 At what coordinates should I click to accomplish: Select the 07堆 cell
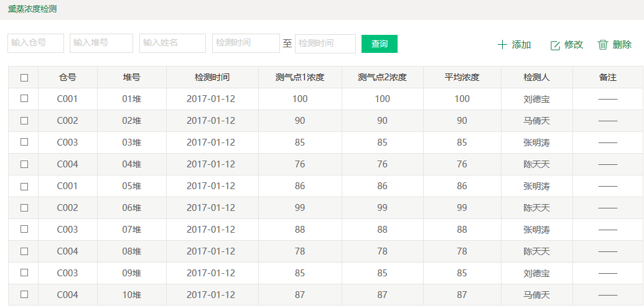coord(132,230)
